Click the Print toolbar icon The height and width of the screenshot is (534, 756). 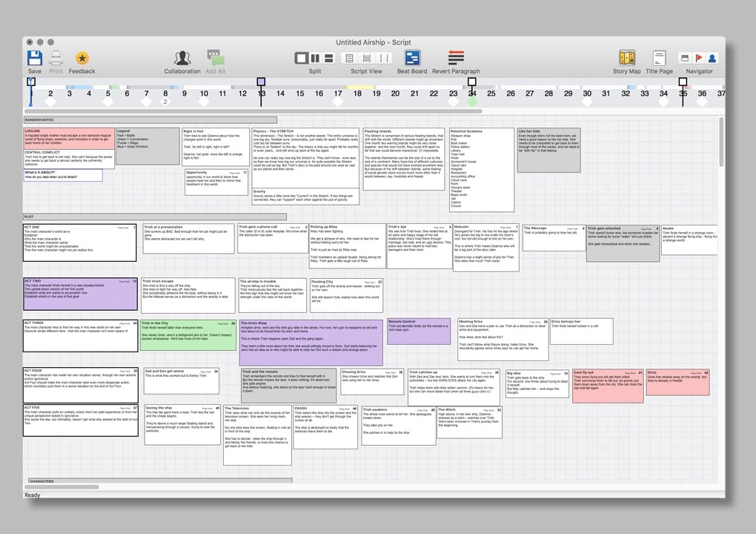click(56, 58)
